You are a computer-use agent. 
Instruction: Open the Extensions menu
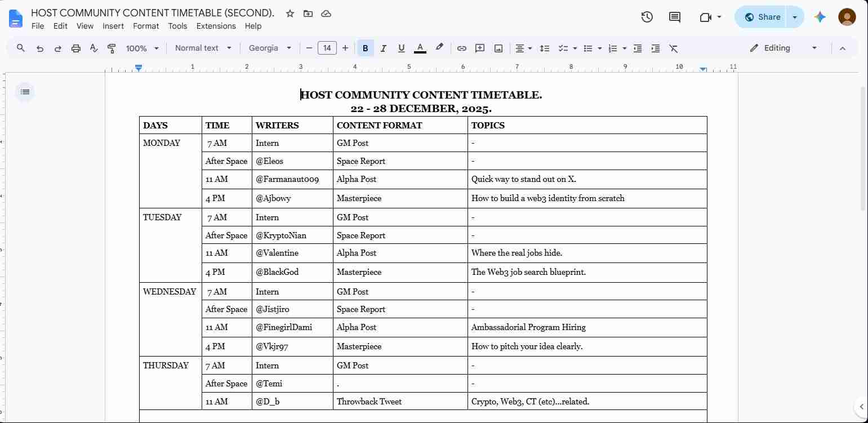(216, 26)
